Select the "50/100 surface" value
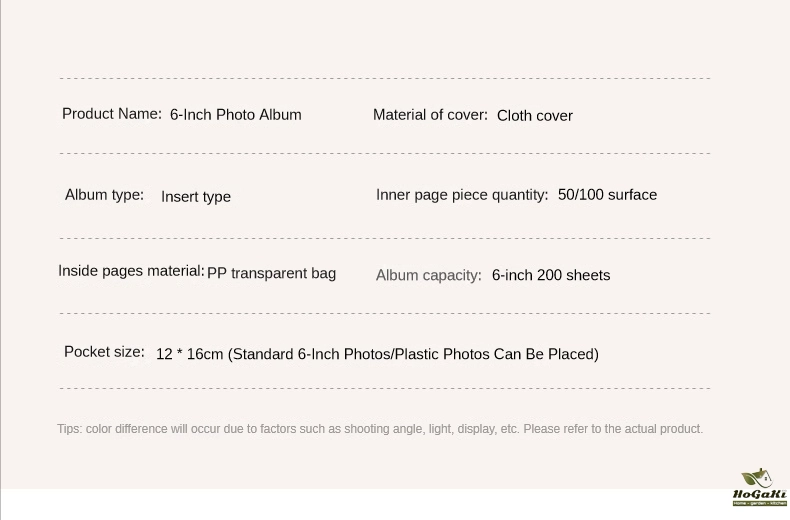The width and height of the screenshot is (790, 520). coord(607,195)
